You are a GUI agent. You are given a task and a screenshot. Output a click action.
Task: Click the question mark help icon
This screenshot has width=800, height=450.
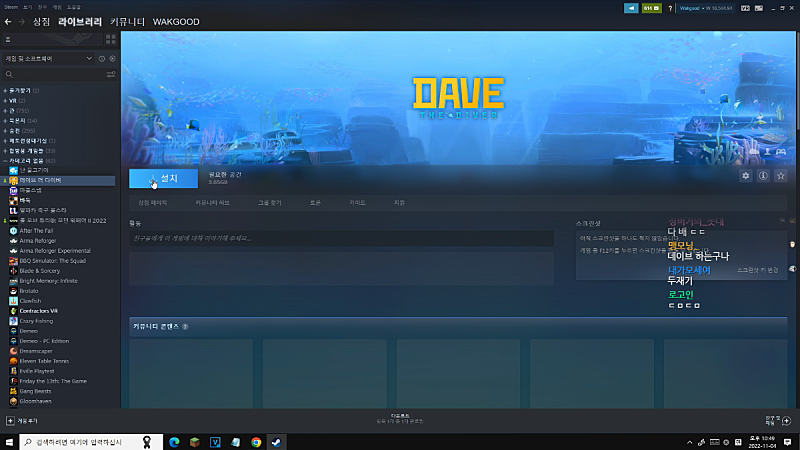tap(670, 8)
